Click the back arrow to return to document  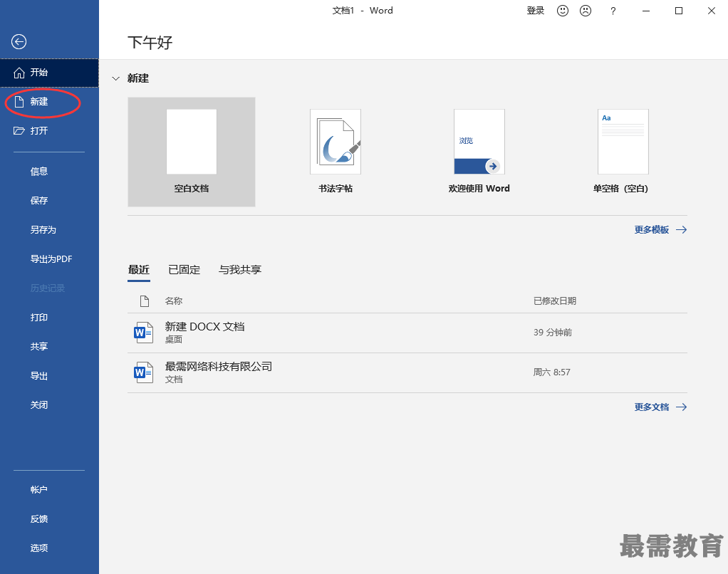19,42
